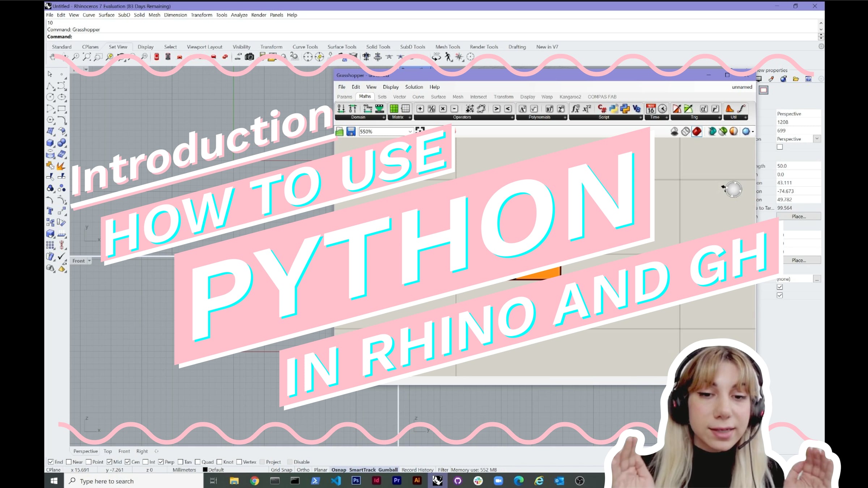Image resolution: width=868 pixels, height=488 pixels.
Task: Select the Polyline tool in Rhino sidebar
Action: click(x=50, y=86)
